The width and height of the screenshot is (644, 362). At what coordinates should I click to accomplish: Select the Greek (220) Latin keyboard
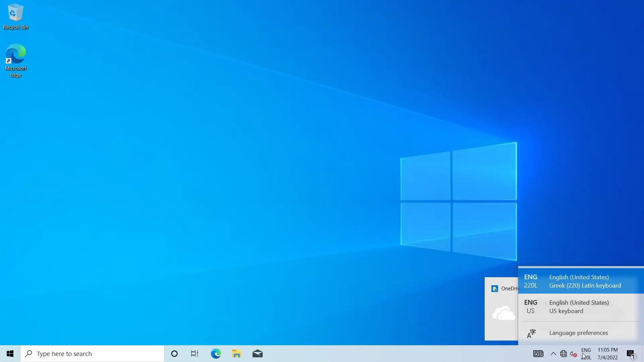(580, 281)
